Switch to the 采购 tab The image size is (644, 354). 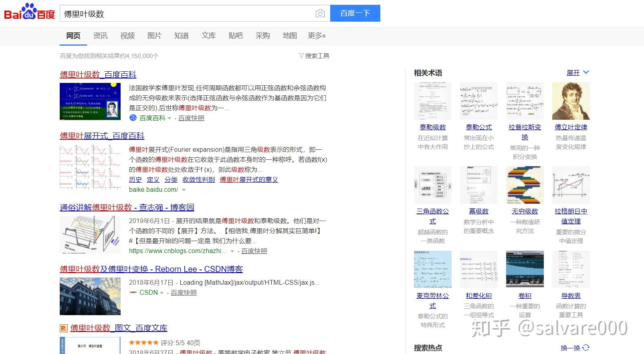click(262, 36)
